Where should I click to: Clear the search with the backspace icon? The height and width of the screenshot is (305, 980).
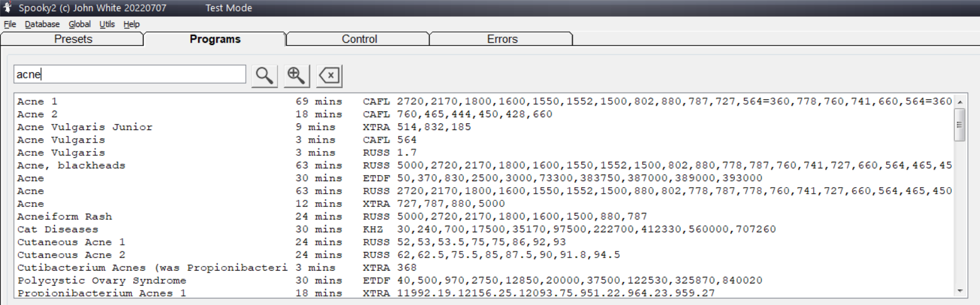point(329,75)
